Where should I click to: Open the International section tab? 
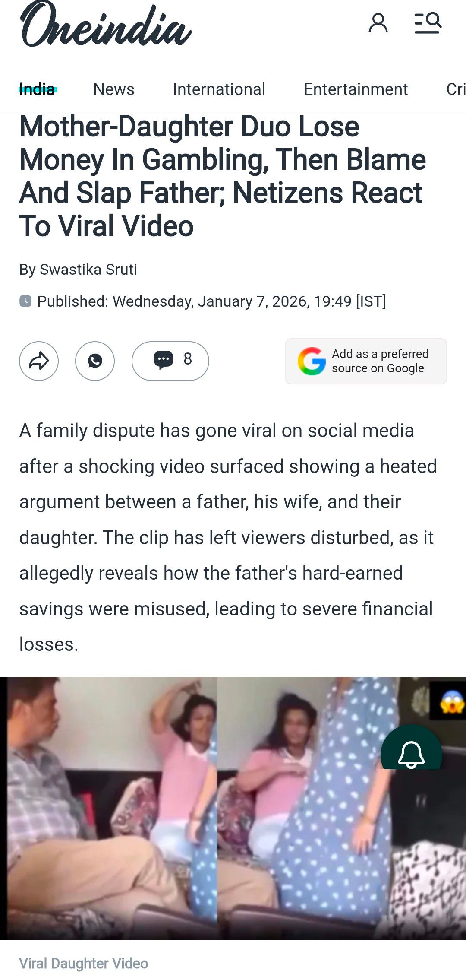click(x=219, y=89)
